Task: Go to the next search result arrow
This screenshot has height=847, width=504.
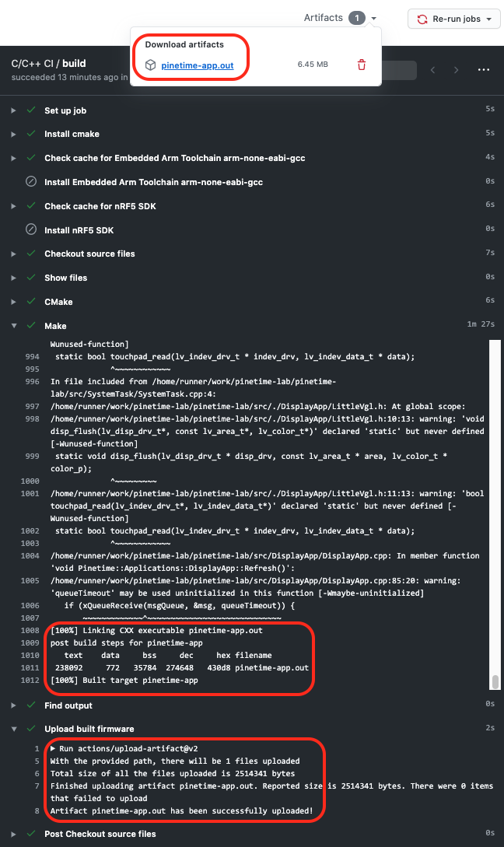Action: [454, 70]
